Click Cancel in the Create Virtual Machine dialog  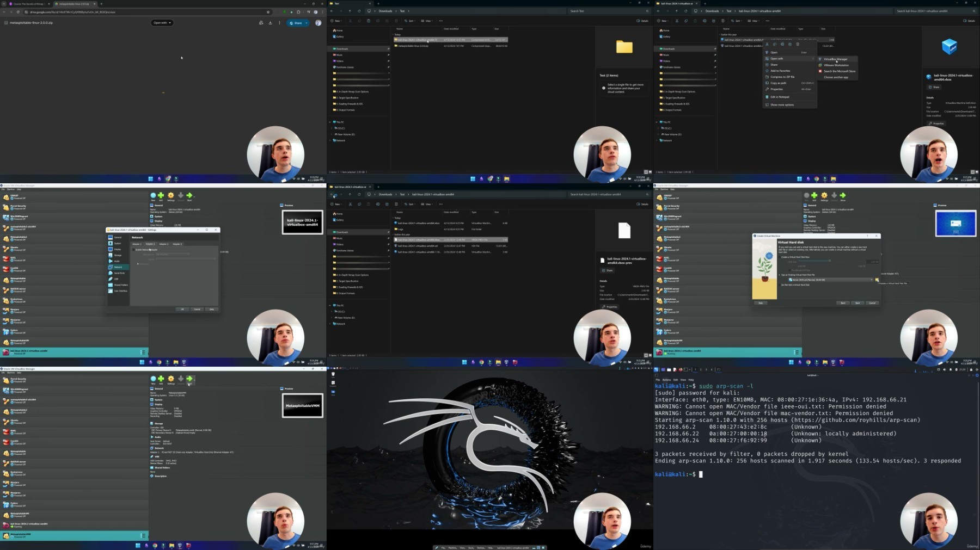[872, 303]
